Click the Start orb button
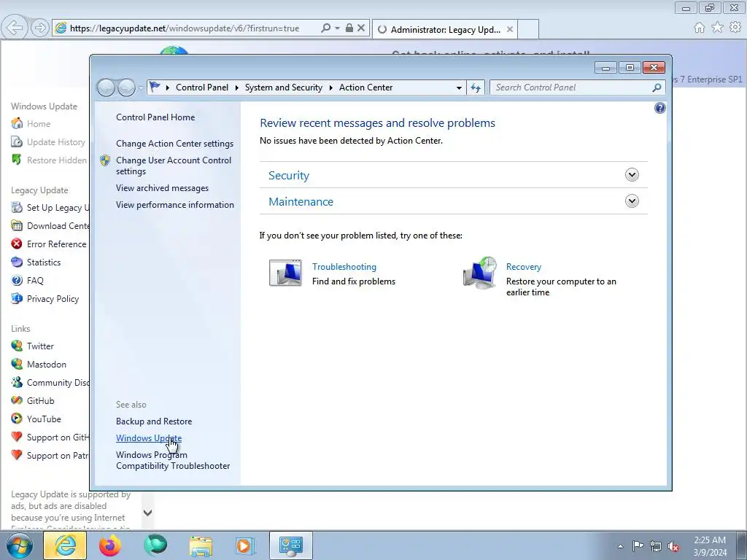This screenshot has height=560, width=747. pos(20,545)
